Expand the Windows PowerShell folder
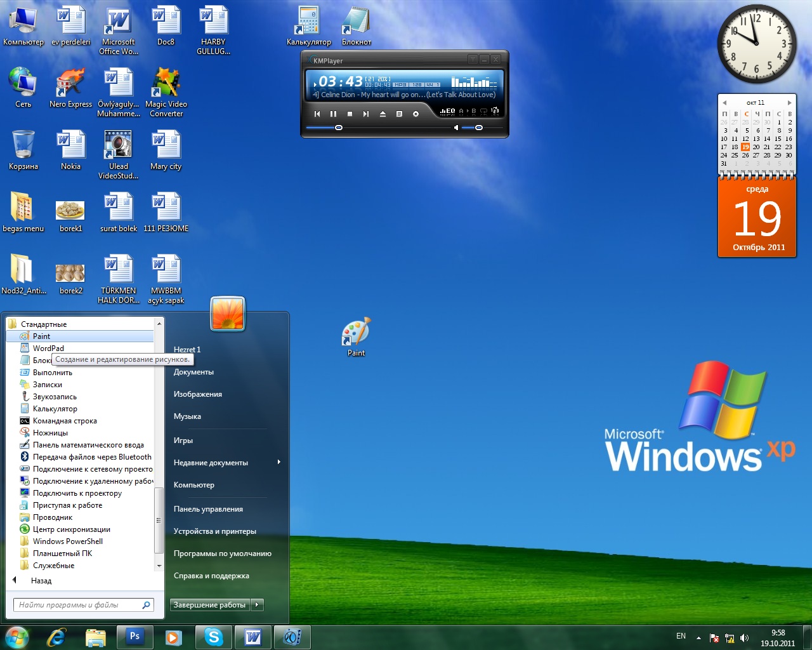Screen dimensions: 812x650 coord(80,541)
